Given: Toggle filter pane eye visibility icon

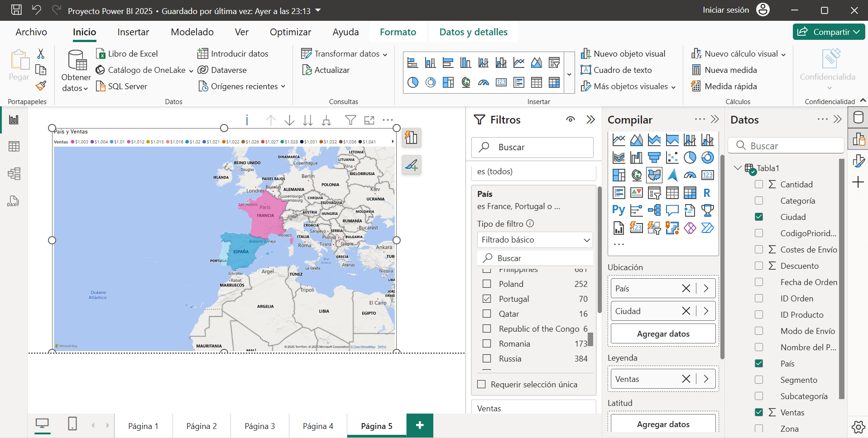Looking at the screenshot, I should [571, 119].
